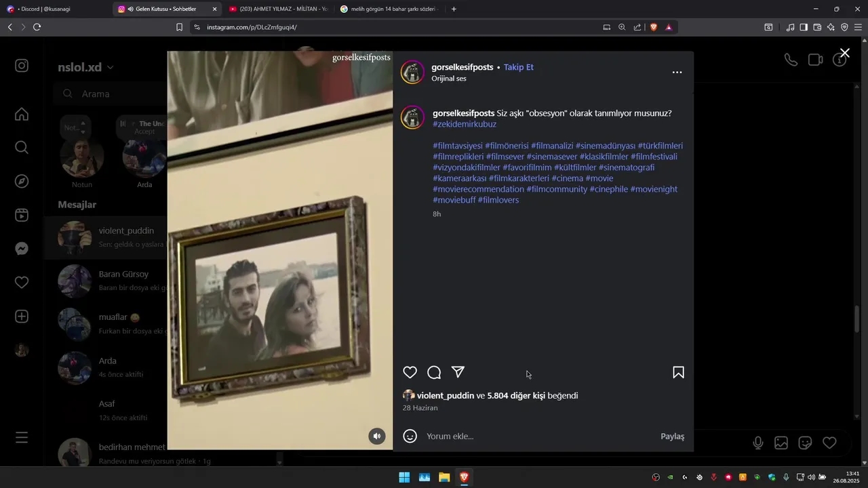Viewport: 868px width, 488px height.
Task: Open a new browser tab
Action: 454,9
